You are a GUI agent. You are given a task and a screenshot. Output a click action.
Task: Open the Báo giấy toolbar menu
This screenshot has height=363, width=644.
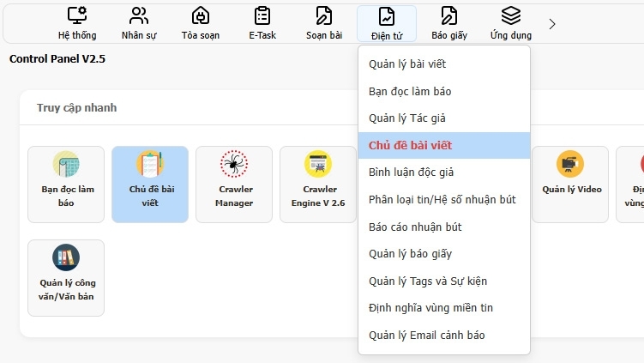click(449, 24)
